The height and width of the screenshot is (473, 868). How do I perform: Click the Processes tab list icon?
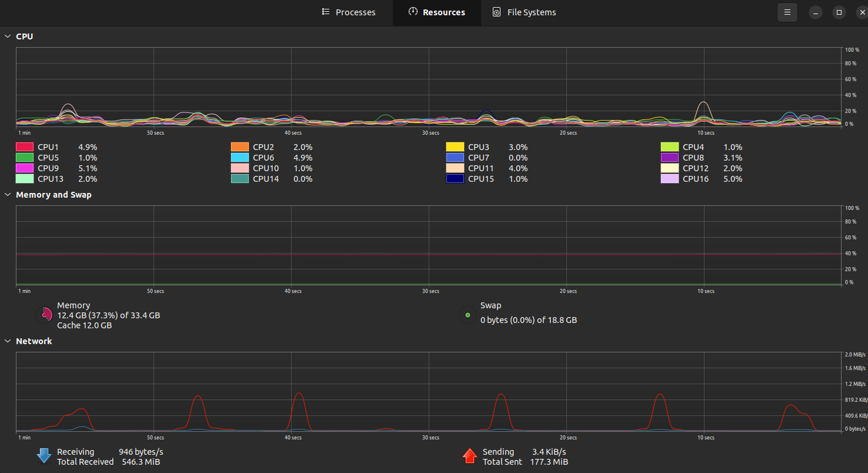[x=326, y=12]
